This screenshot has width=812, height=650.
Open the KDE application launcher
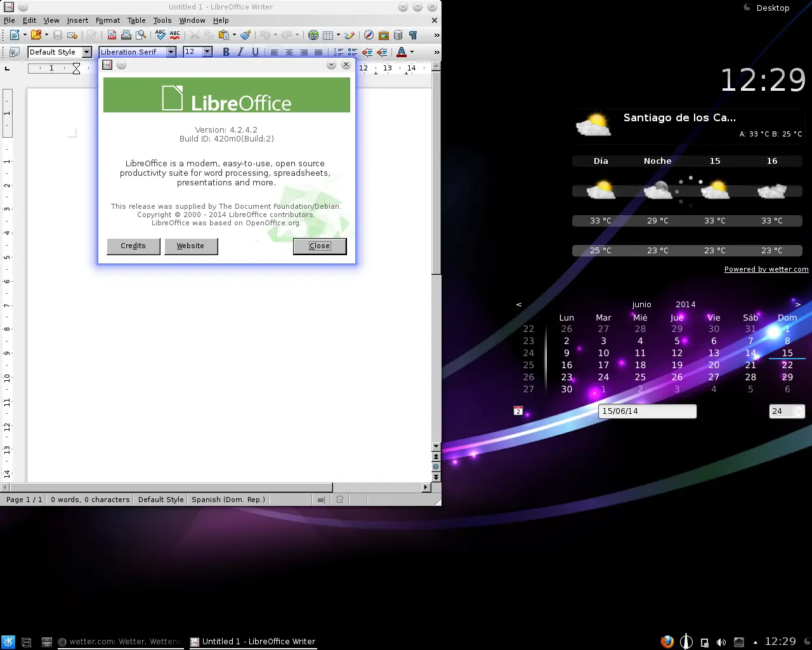pos(8,642)
